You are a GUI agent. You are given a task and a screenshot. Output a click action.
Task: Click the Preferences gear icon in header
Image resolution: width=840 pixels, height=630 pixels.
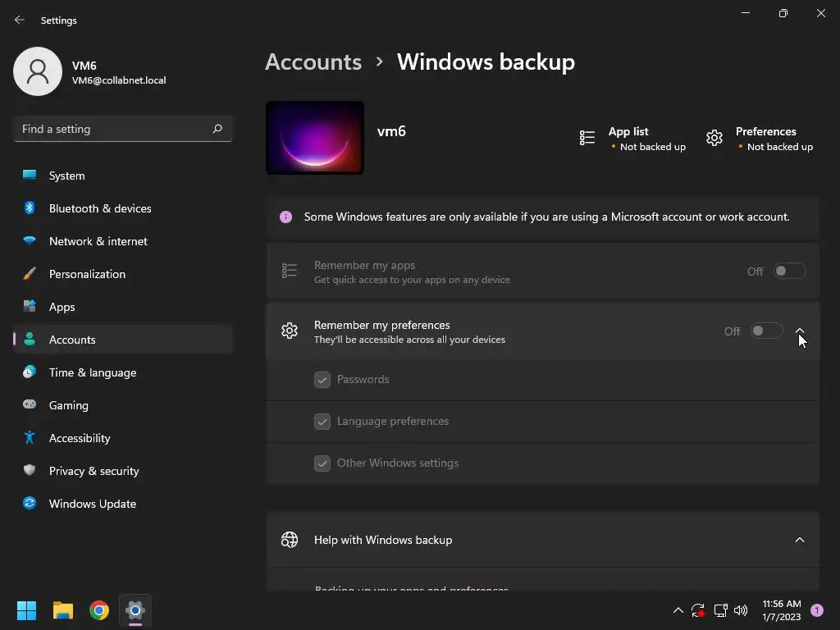(x=714, y=139)
